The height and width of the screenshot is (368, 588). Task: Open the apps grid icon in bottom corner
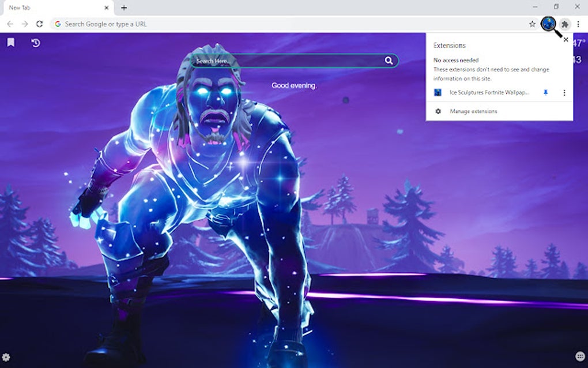pyautogui.click(x=580, y=356)
